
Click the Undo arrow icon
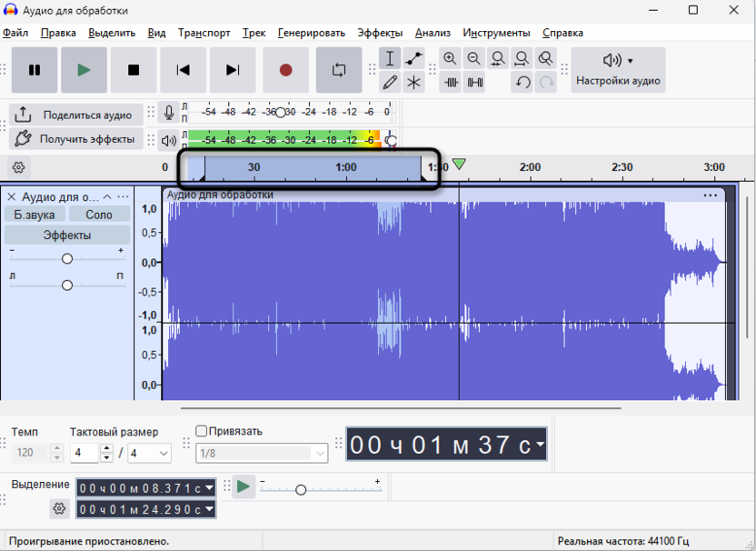pyautogui.click(x=521, y=82)
